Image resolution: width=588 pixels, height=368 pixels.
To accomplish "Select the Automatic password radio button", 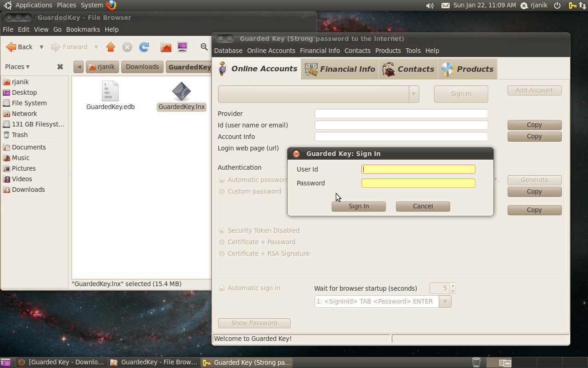I will [222, 180].
